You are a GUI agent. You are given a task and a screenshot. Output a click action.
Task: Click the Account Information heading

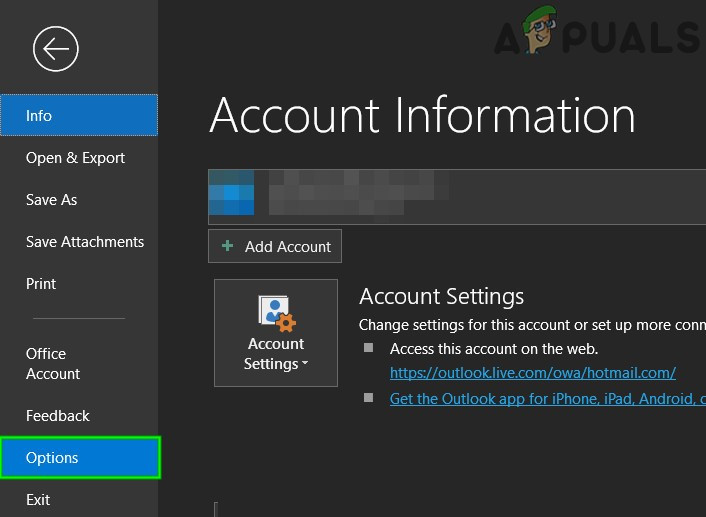coord(422,115)
